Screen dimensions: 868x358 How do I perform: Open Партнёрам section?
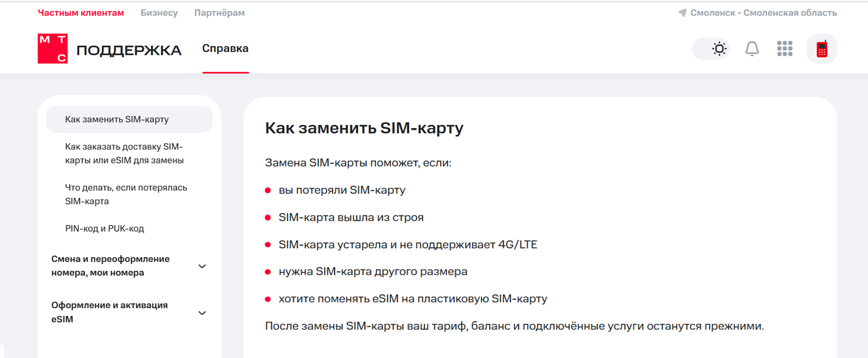(219, 13)
